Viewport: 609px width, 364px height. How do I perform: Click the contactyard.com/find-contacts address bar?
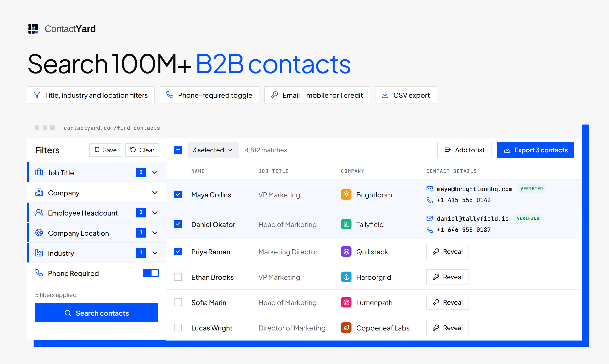pyautogui.click(x=112, y=128)
